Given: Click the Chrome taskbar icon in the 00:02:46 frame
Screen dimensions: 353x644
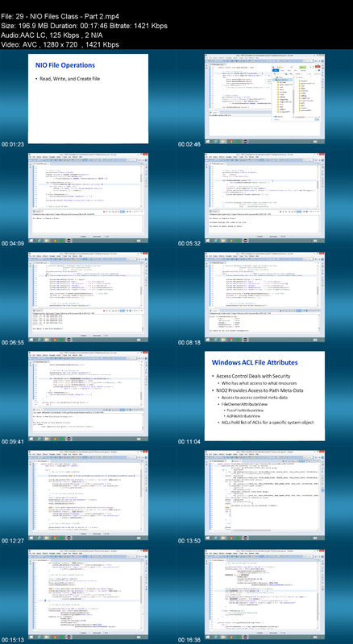Looking at the screenshot, I should point(230,142).
